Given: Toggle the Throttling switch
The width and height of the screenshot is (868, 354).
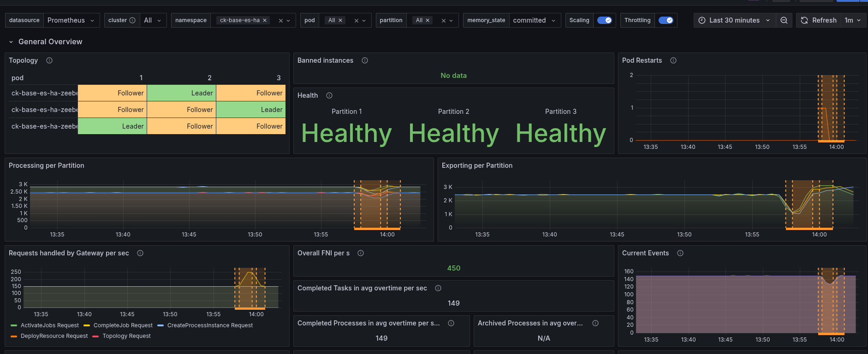Looking at the screenshot, I should click(666, 20).
